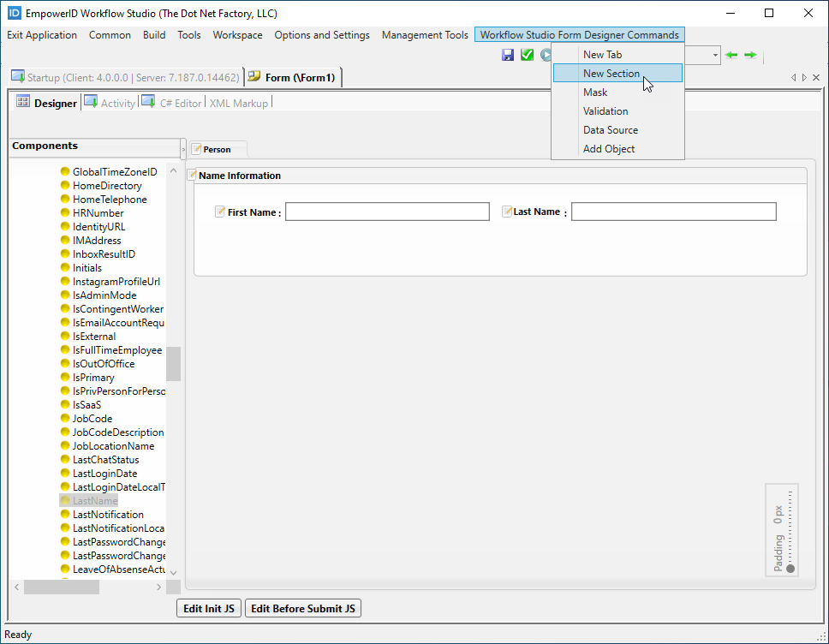
Task: Click the edit icon beside First Name
Action: pyautogui.click(x=220, y=212)
